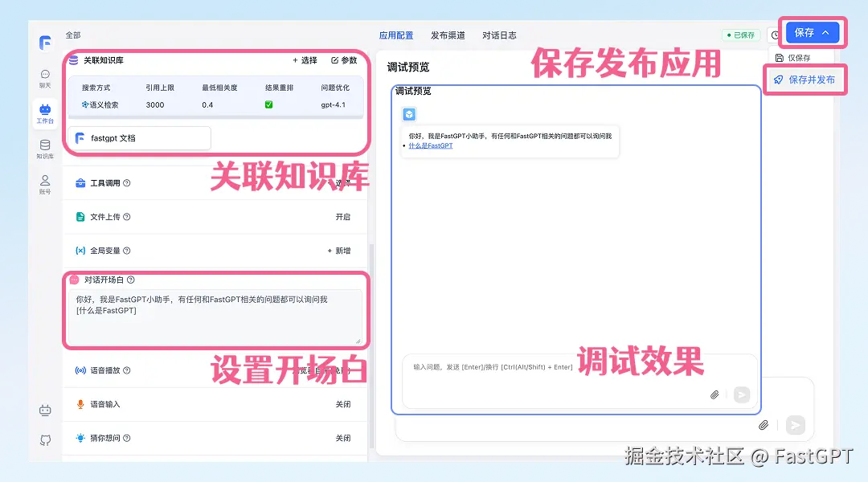This screenshot has height=482, width=868.
Task: Toggle 文件上传 开启 setting
Action: [x=342, y=217]
